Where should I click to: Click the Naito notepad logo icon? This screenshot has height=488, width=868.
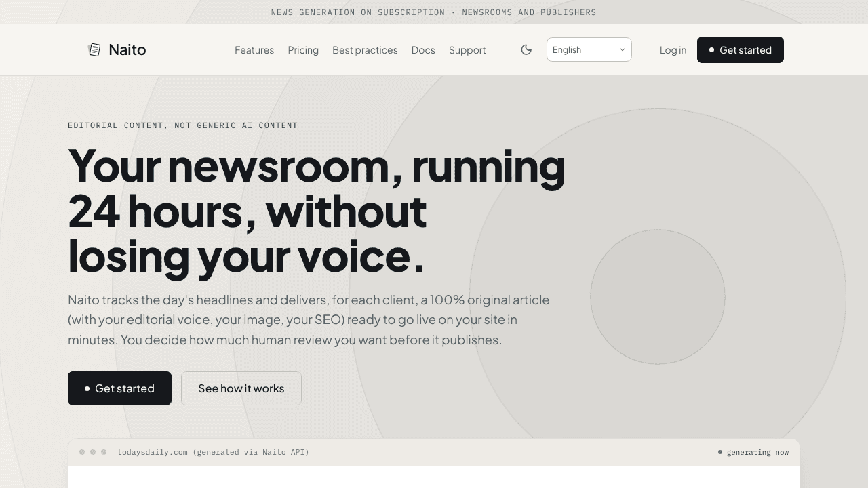pyautogui.click(x=94, y=49)
